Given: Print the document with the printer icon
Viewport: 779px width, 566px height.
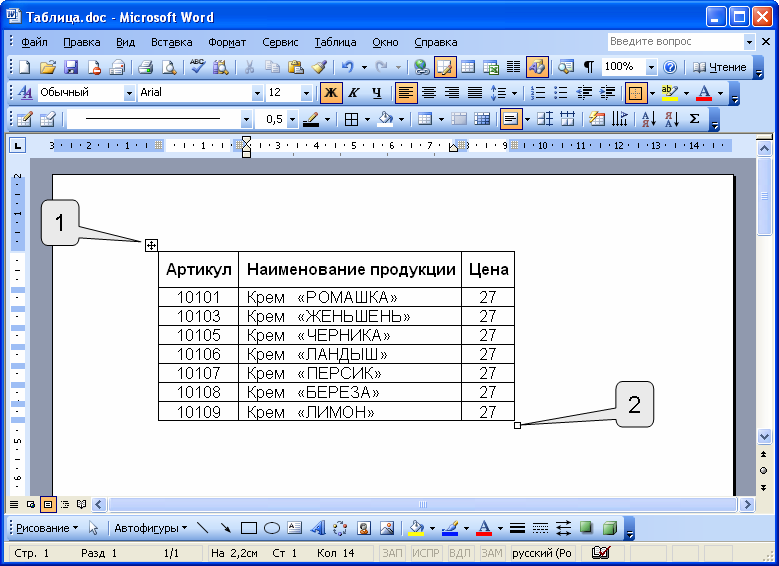Looking at the screenshot, I should pos(145,67).
